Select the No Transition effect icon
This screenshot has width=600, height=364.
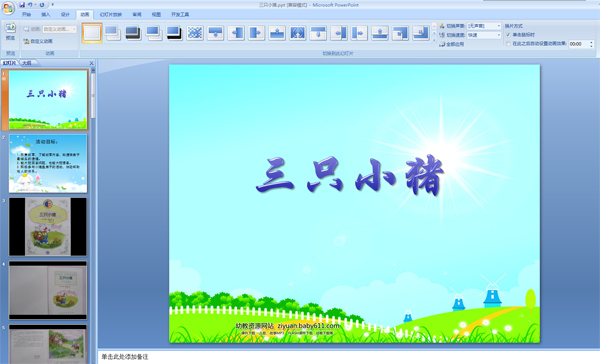pyautogui.click(x=92, y=33)
